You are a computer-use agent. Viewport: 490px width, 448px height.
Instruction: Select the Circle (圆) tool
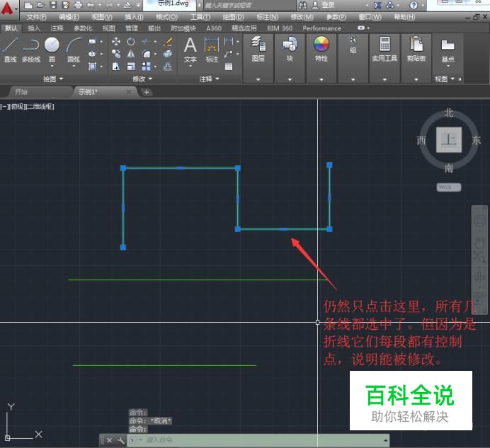[x=52, y=49]
